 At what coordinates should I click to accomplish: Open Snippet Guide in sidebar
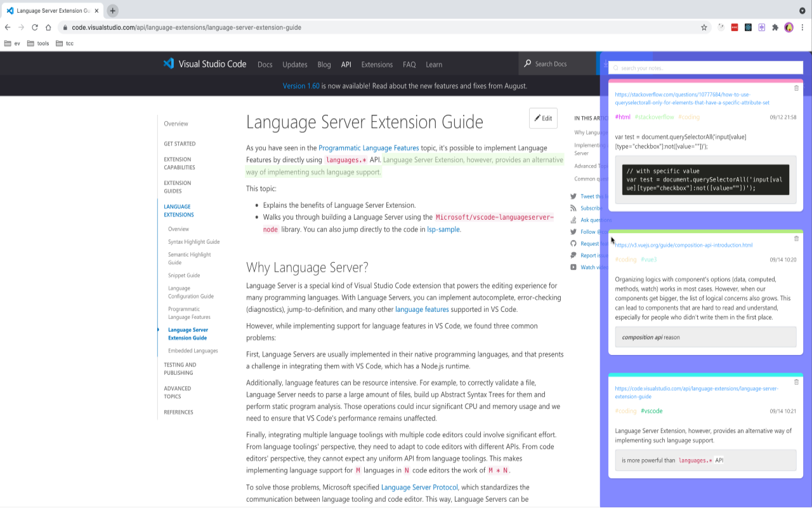coord(184,276)
